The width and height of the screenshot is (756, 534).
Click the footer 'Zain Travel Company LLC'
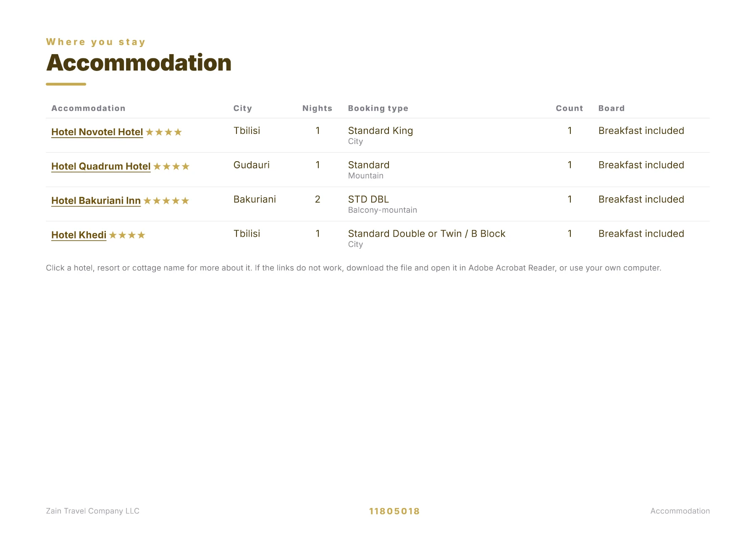point(92,511)
